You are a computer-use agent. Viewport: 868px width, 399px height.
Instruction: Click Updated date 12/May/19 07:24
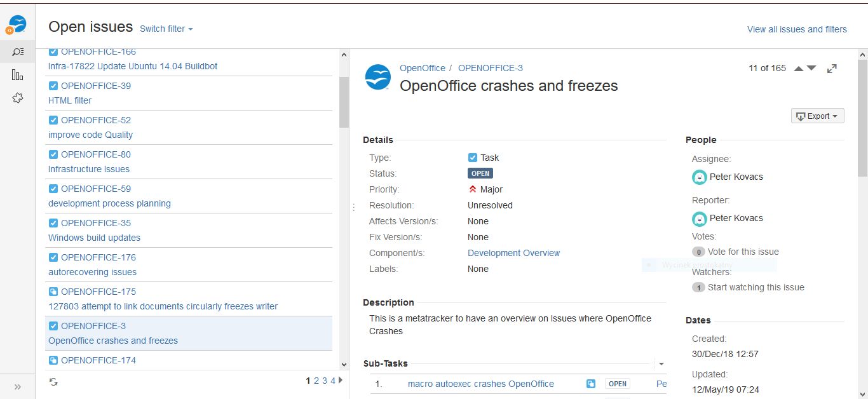[x=726, y=389]
